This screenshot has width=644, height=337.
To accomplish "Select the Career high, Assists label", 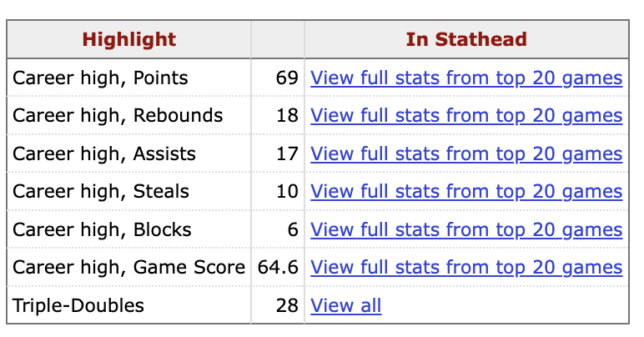I will 104,154.
